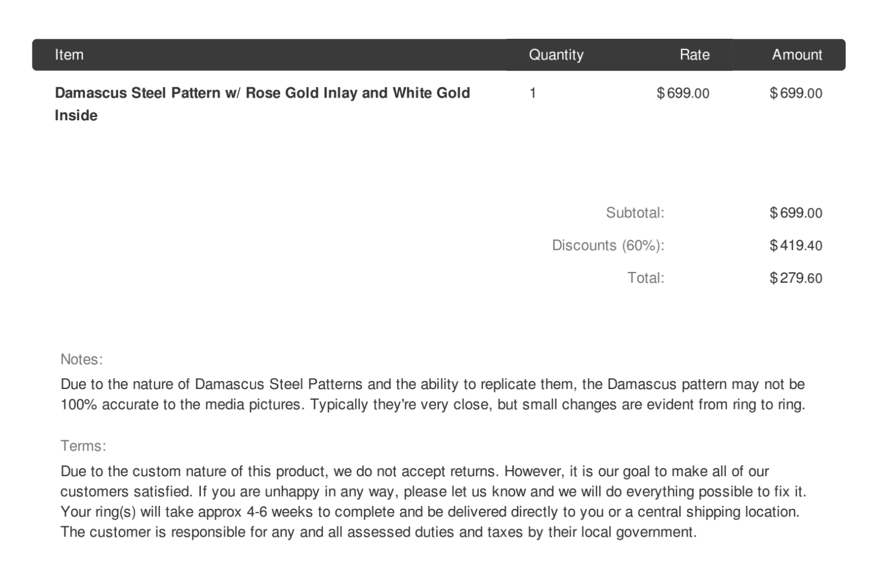This screenshot has width=879, height=588.
Task: Click the Amount column header
Action: click(796, 55)
